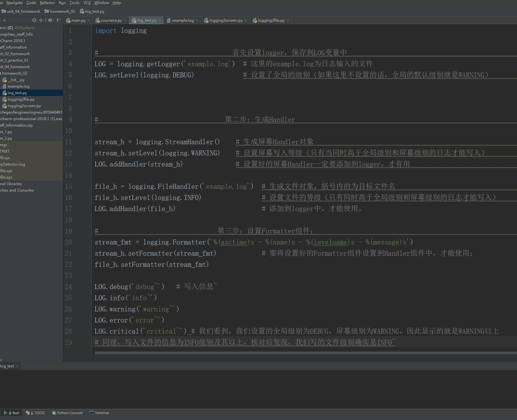Close the main.py tab
This screenshot has width=517, height=420.
(89, 20)
